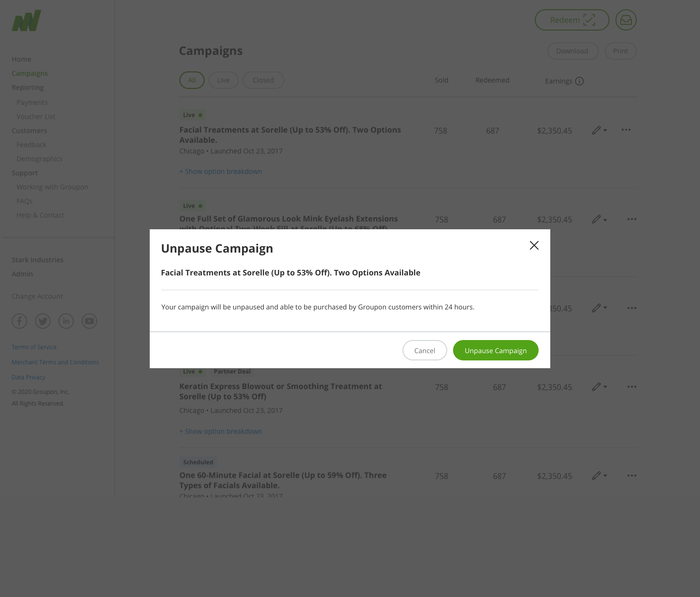The image size is (700, 597).
Task: Open the LinkedIn social icon
Action: tap(66, 321)
